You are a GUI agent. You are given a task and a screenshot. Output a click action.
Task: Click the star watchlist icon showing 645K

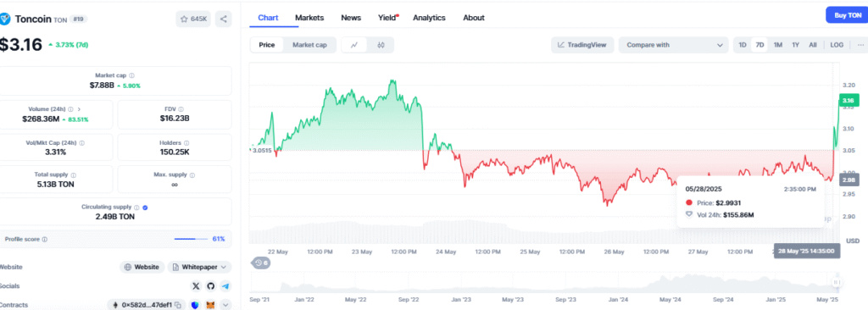(193, 19)
